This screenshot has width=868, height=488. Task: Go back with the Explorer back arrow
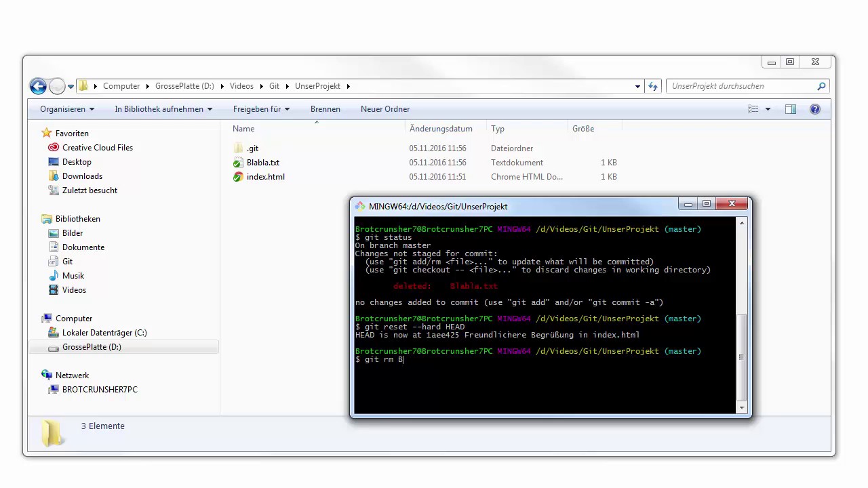[38, 86]
